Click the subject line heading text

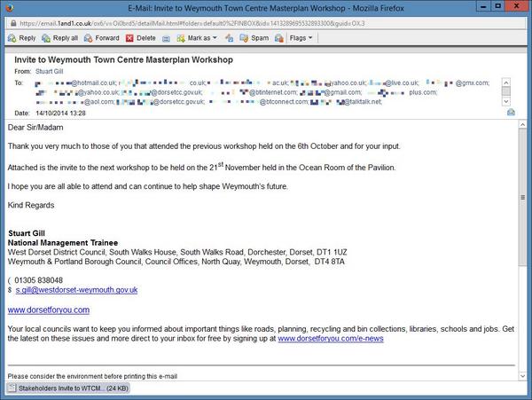(123, 59)
